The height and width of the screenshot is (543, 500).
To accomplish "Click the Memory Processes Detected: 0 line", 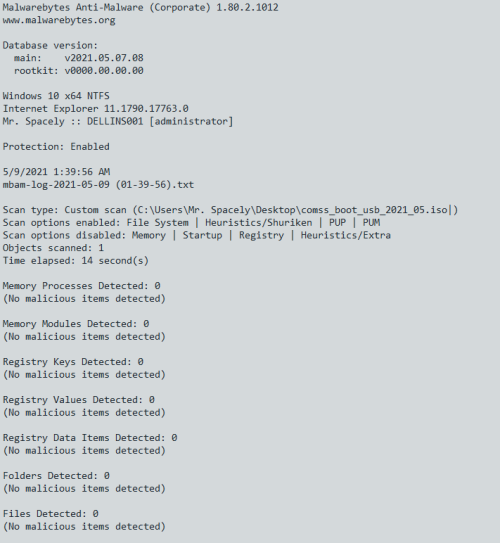I will (x=81, y=286).
